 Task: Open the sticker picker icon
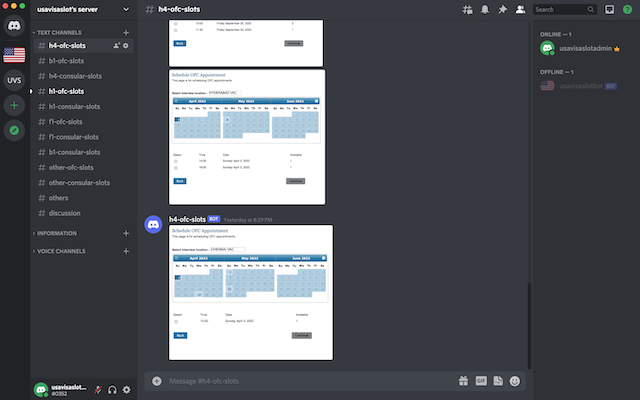(x=498, y=381)
